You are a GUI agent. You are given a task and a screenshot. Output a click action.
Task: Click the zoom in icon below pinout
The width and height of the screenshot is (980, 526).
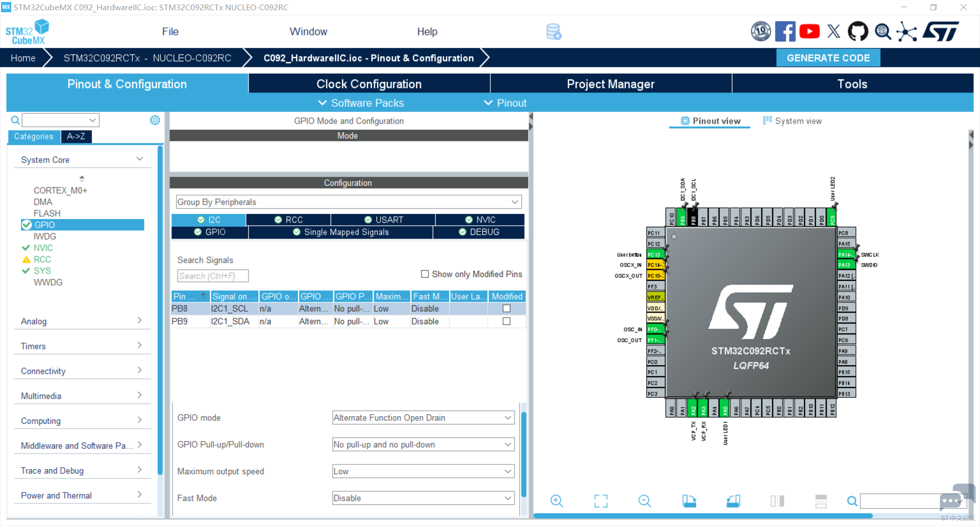click(x=556, y=501)
